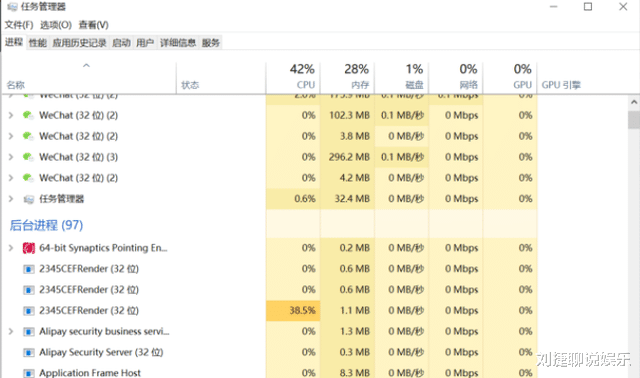Open the 文件(F) menu

point(19,25)
